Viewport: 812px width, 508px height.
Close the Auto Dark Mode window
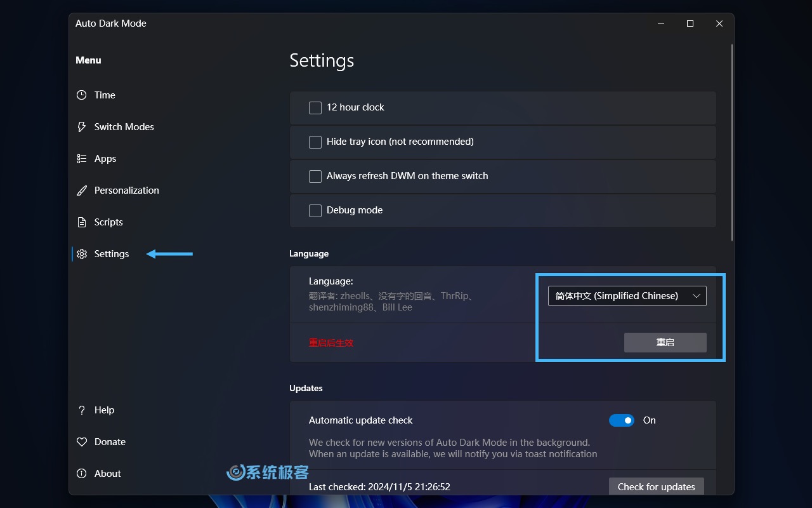[x=719, y=23]
